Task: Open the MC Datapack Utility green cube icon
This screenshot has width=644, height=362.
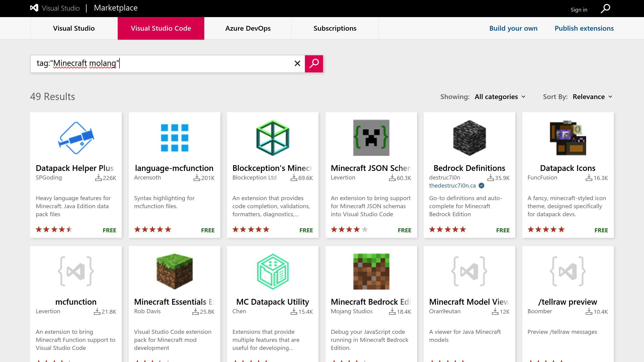Action: coord(273,271)
